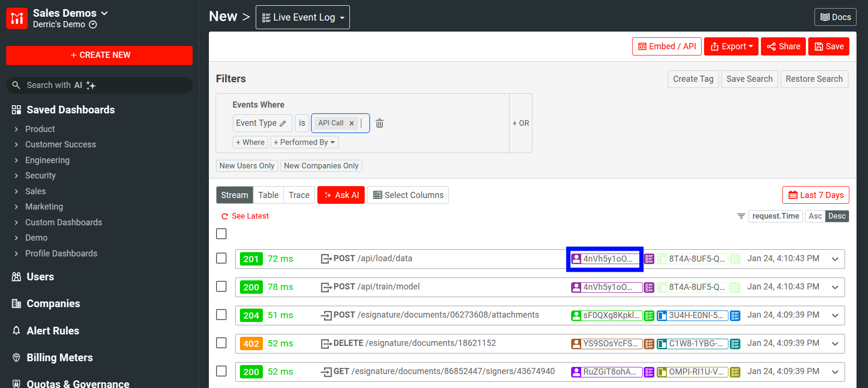This screenshot has width=868, height=388.
Task: Open user sF0QXg8Kpkl in attachments row
Action: 607,315
